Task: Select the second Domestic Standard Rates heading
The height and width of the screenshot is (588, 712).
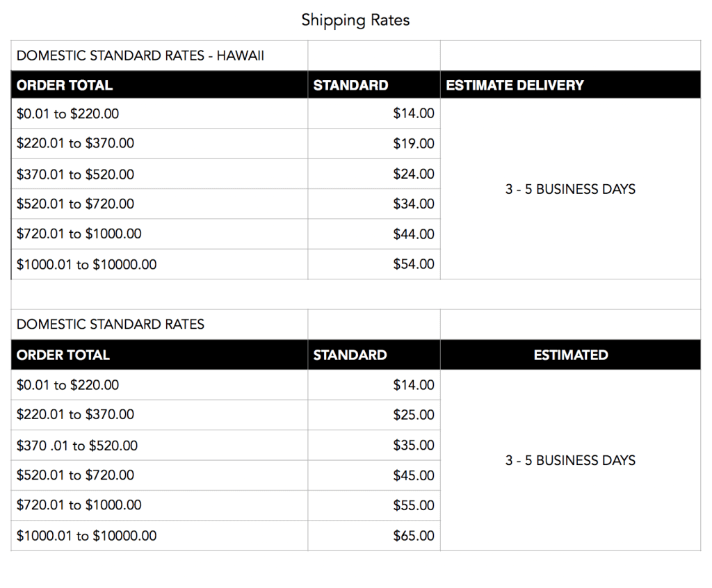Action: tap(111, 324)
